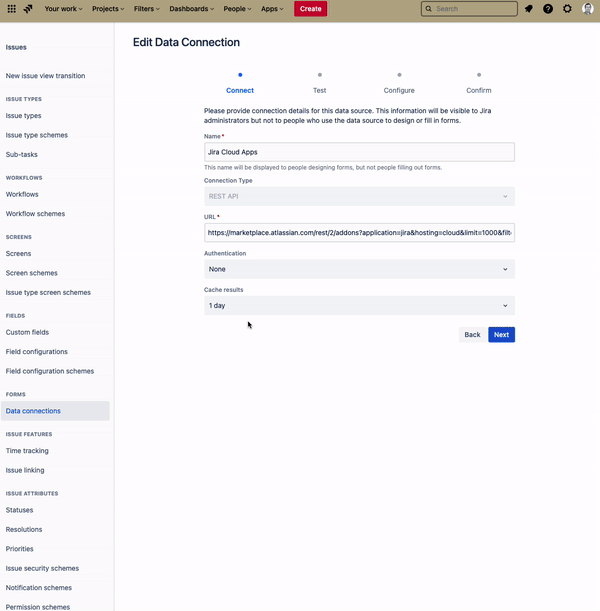Image resolution: width=600 pixels, height=611 pixels.
Task: Click the URL input field
Action: [359, 233]
